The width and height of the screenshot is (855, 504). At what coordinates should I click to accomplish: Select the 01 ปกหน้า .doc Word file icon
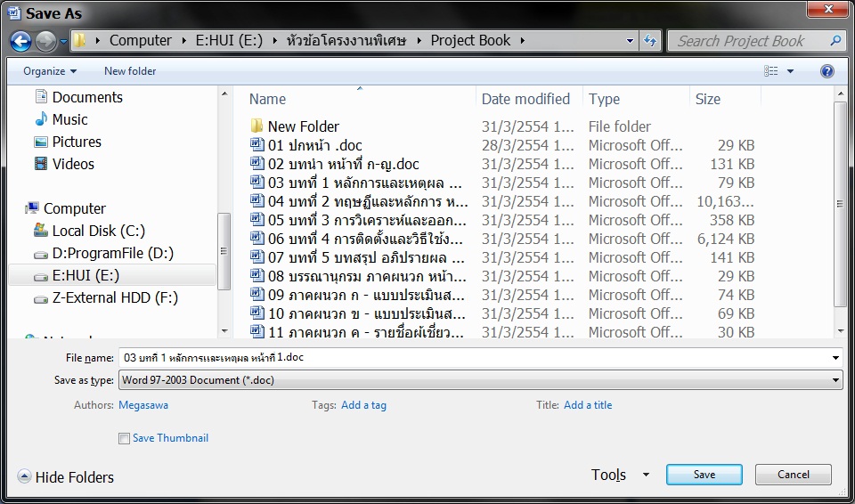click(x=256, y=145)
